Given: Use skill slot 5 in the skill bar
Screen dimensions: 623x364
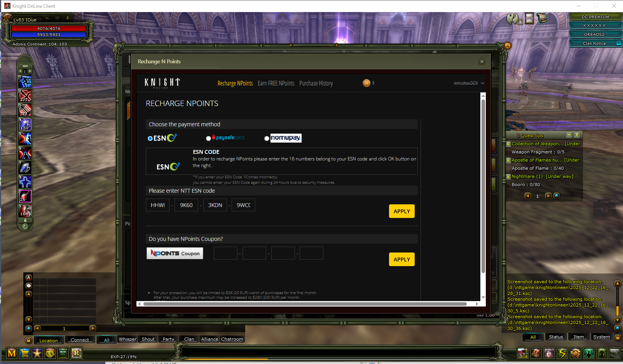Looking at the screenshot, I should coord(25,139).
